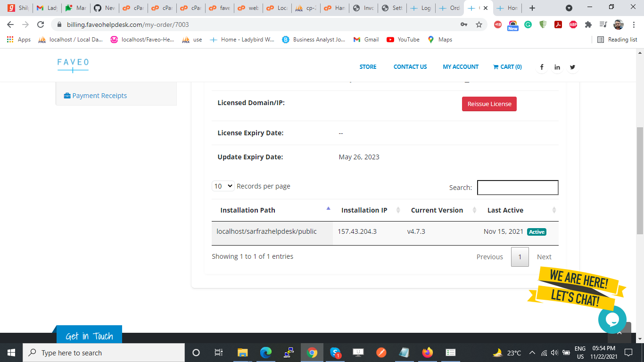Image resolution: width=644 pixels, height=362 pixels.
Task: Open Task View on taskbar
Action: 219,353
